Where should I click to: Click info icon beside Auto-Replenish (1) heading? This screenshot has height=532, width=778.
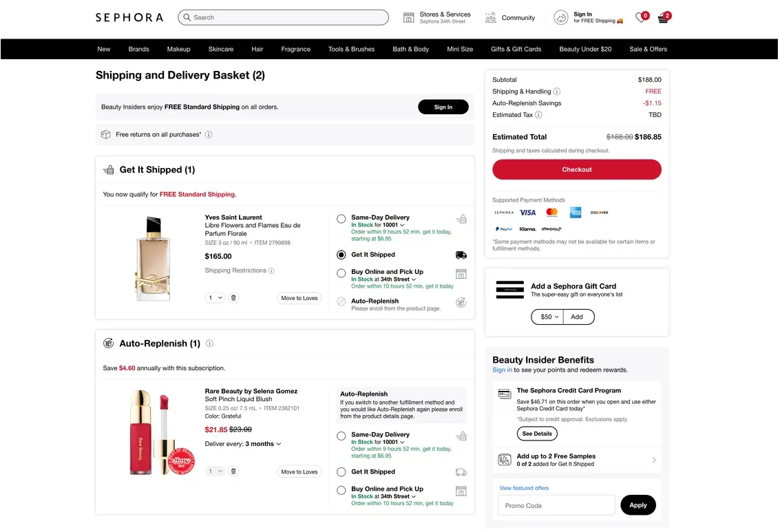[x=209, y=343]
